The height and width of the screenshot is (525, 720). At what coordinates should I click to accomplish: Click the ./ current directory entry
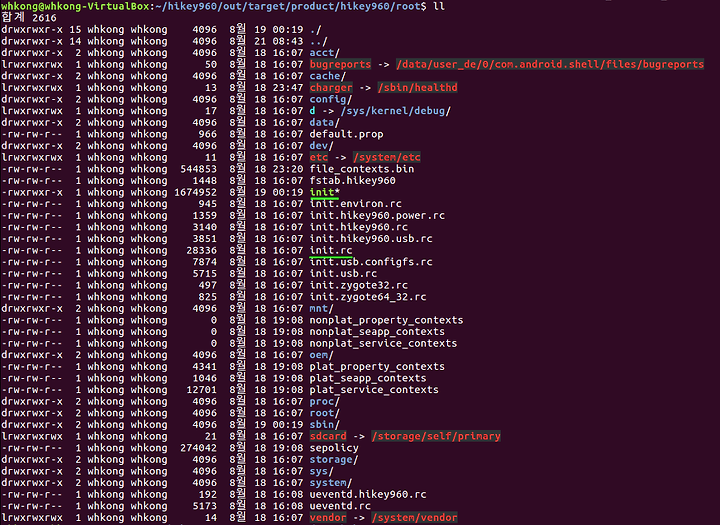click(x=315, y=29)
